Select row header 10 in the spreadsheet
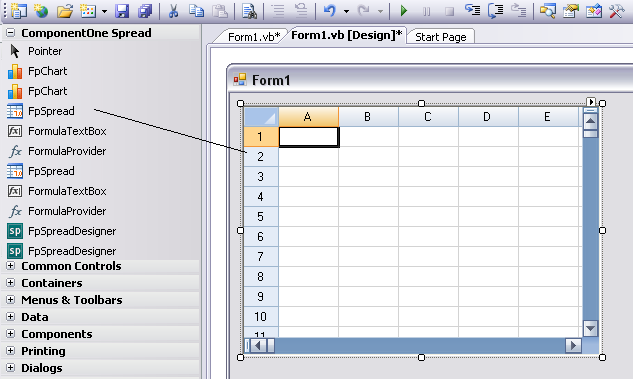The image size is (633, 379). tap(261, 317)
